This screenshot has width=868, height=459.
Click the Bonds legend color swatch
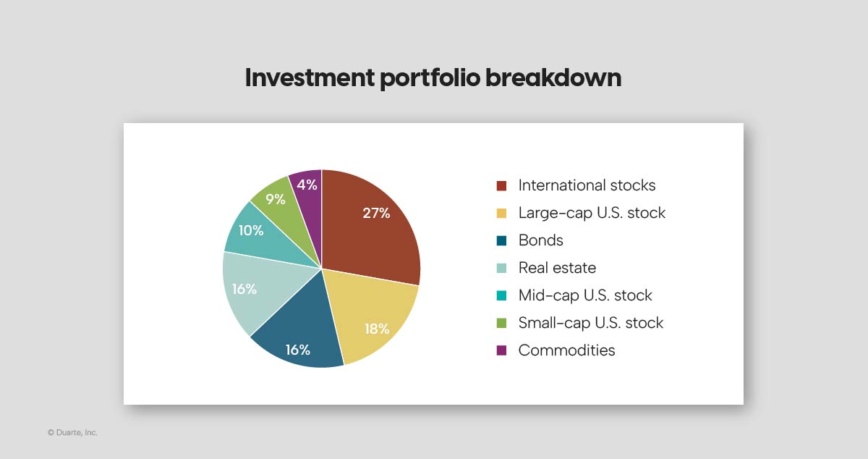pos(501,241)
